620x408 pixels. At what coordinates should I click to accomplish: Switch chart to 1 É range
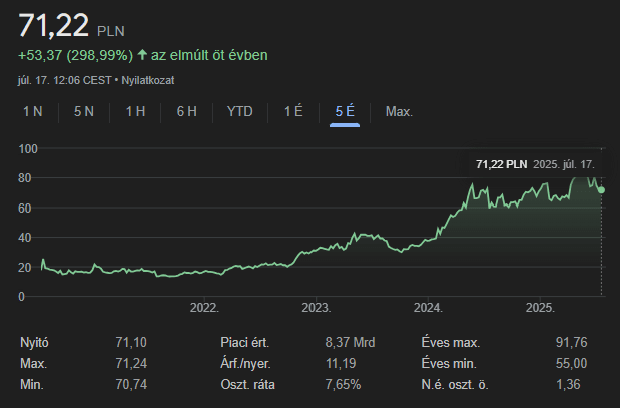293,111
